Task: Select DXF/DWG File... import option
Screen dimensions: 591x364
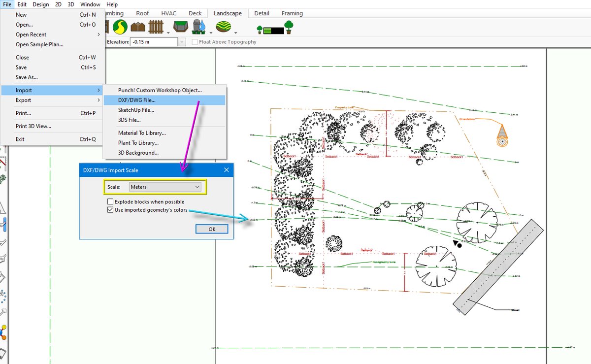Action: click(x=164, y=100)
